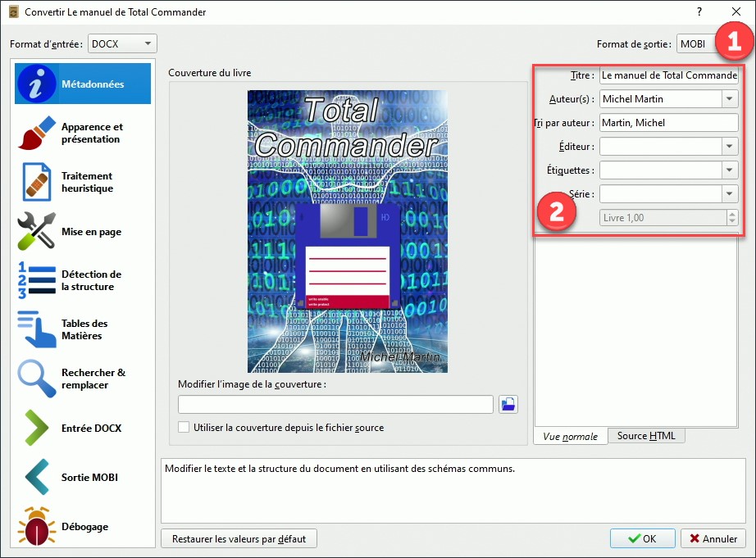
Task: Open Rechercher & remplacer magnifier icon
Action: [36, 379]
